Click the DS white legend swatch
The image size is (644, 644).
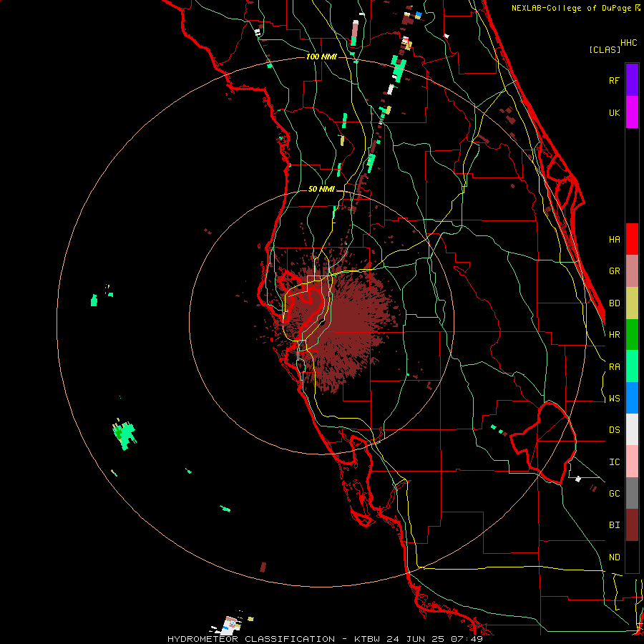(632, 429)
